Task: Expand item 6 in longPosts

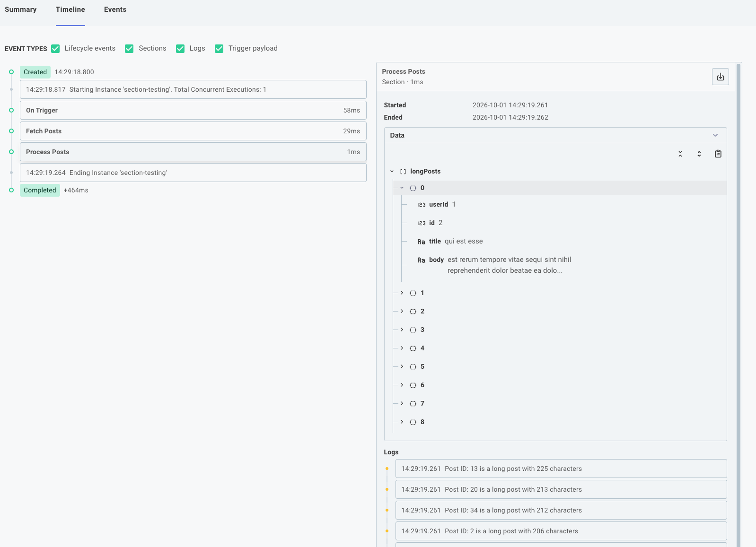Action: 402,385
